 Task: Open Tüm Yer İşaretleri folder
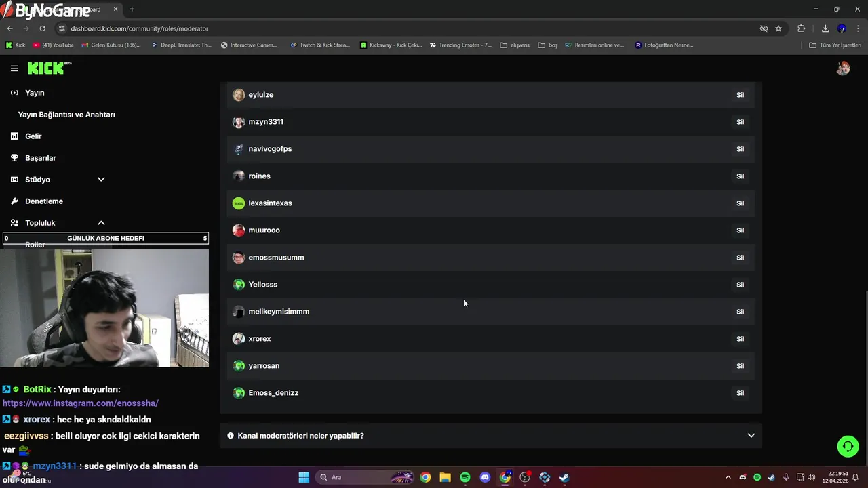pyautogui.click(x=835, y=45)
